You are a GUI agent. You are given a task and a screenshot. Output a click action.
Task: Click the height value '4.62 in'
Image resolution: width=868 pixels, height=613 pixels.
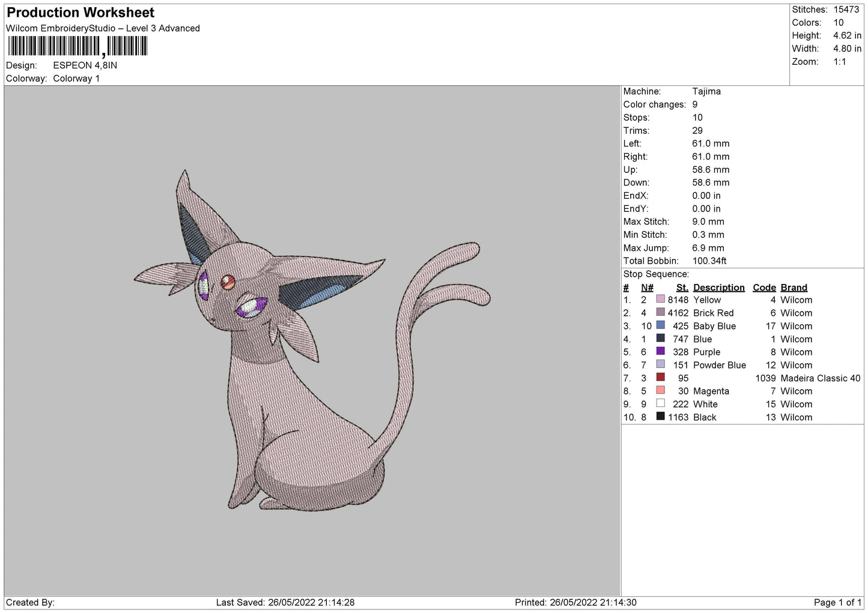pos(847,35)
